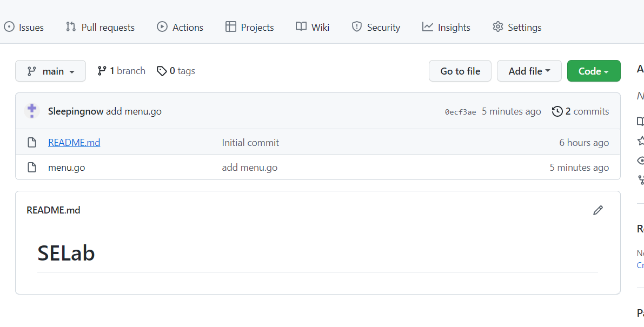
Task: Click the pencil icon to edit README
Action: click(x=597, y=210)
